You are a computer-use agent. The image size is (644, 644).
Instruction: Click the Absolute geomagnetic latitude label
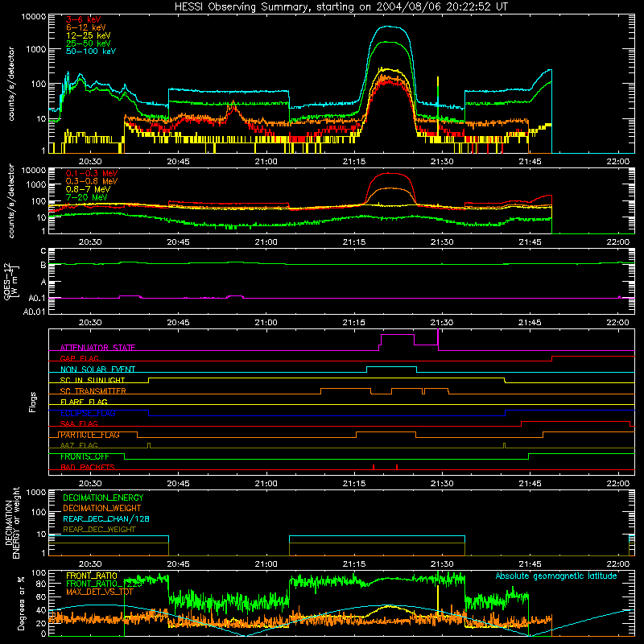tap(556, 576)
